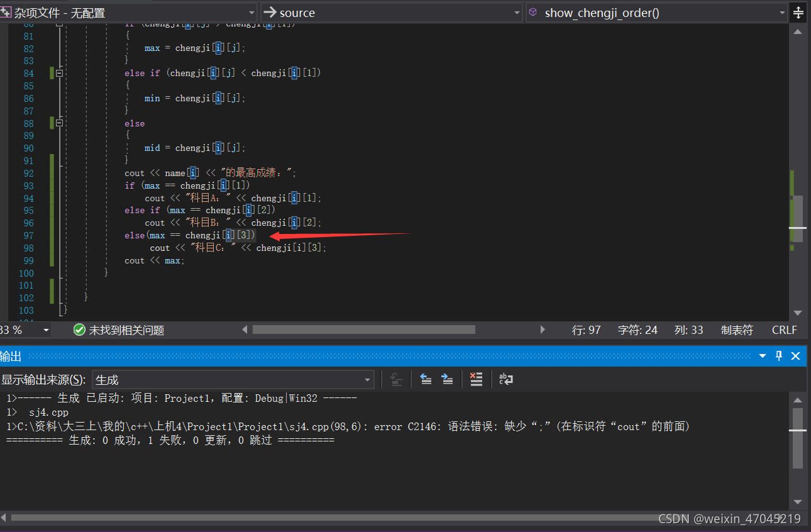This screenshot has height=532, width=811.
Task: Click the Output panel scrollbar down arrow
Action: tap(798, 502)
